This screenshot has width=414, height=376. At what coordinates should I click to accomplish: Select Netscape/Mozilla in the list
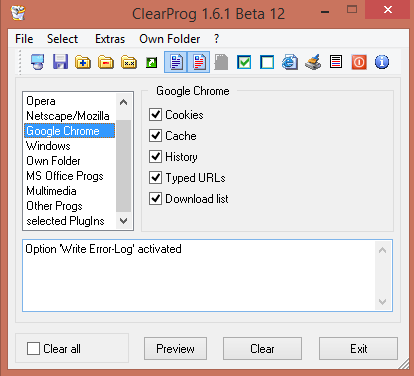[x=69, y=116]
